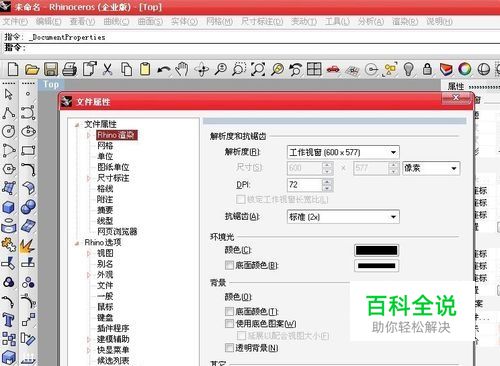Open a file with the folder icon

pos(32,70)
